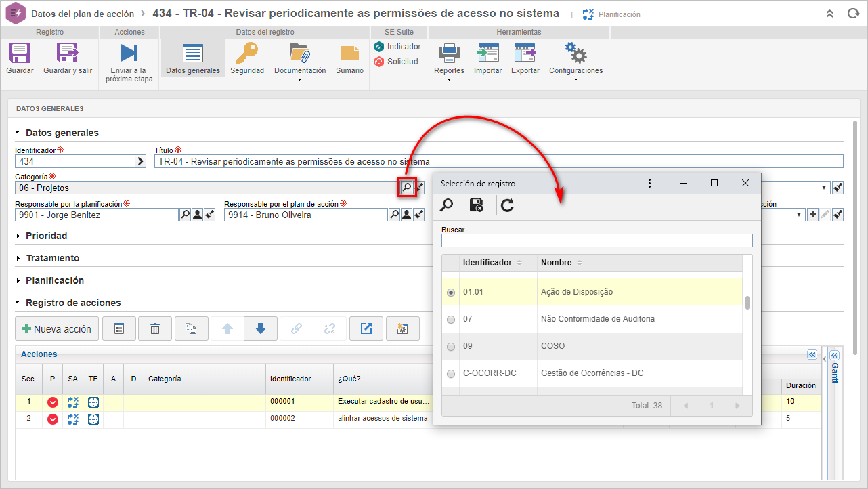Select action row 000001 Executar cadastro
The width and height of the screenshot is (868, 489).
click(x=418, y=402)
